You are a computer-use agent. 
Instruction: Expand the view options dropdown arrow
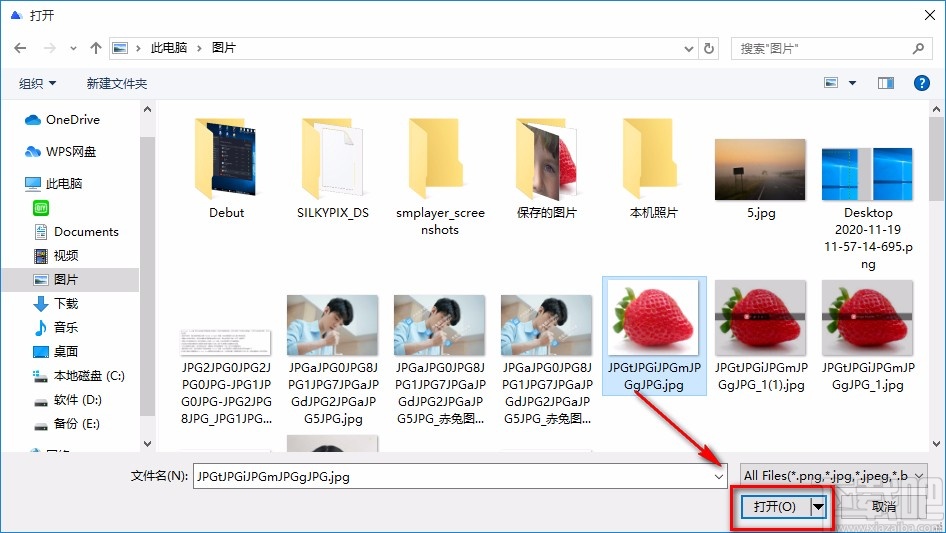click(852, 83)
